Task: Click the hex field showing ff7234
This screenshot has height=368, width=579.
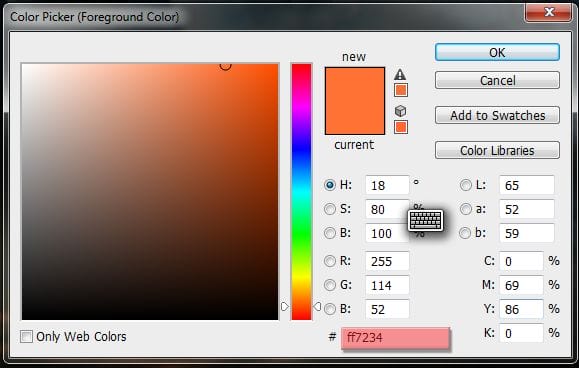Action: coord(395,337)
